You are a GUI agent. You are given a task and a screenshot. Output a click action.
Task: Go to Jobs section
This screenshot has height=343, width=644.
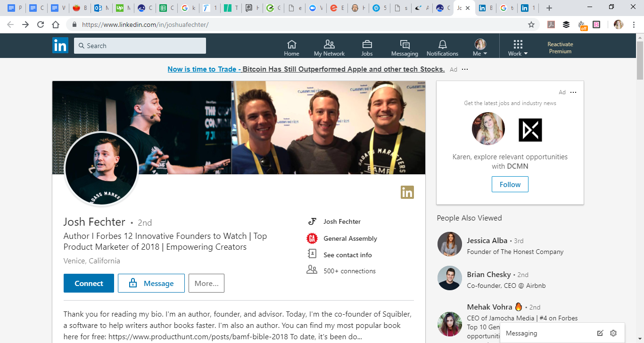click(x=367, y=48)
